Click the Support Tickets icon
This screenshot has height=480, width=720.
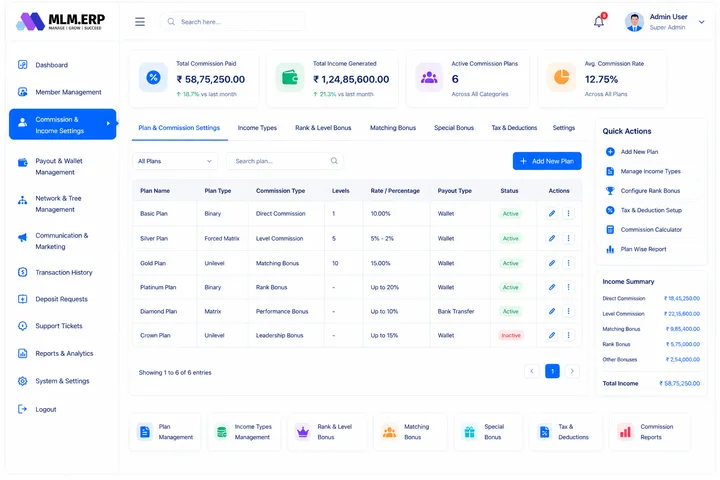[22, 326]
